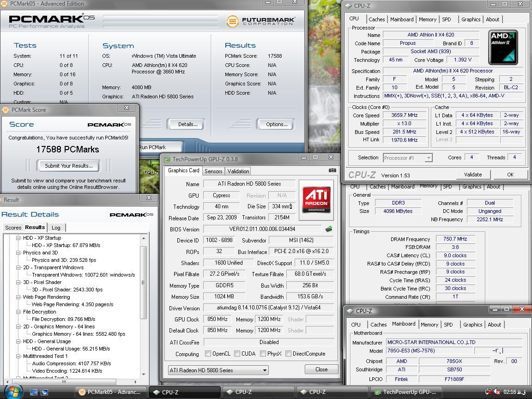The height and width of the screenshot is (399, 532).
Task: Collapse the Physics and 3D node
Action: (18, 253)
